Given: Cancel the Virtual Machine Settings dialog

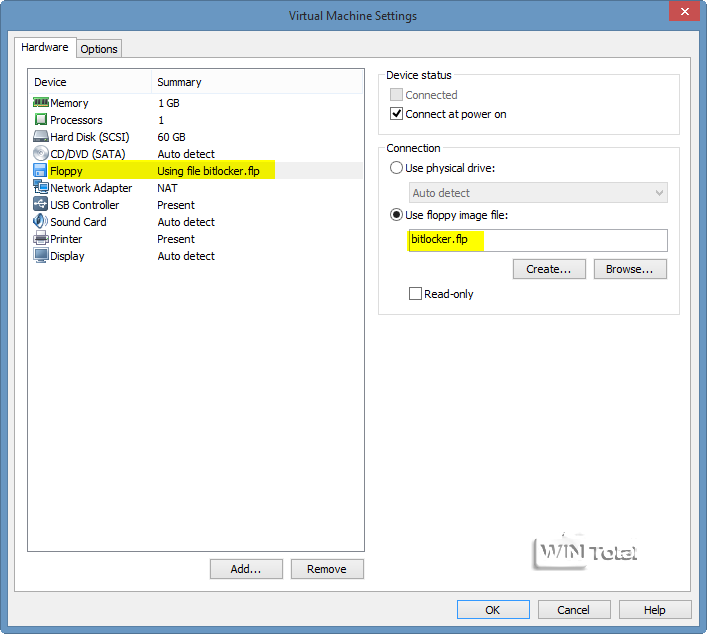Looking at the screenshot, I should coord(574,610).
